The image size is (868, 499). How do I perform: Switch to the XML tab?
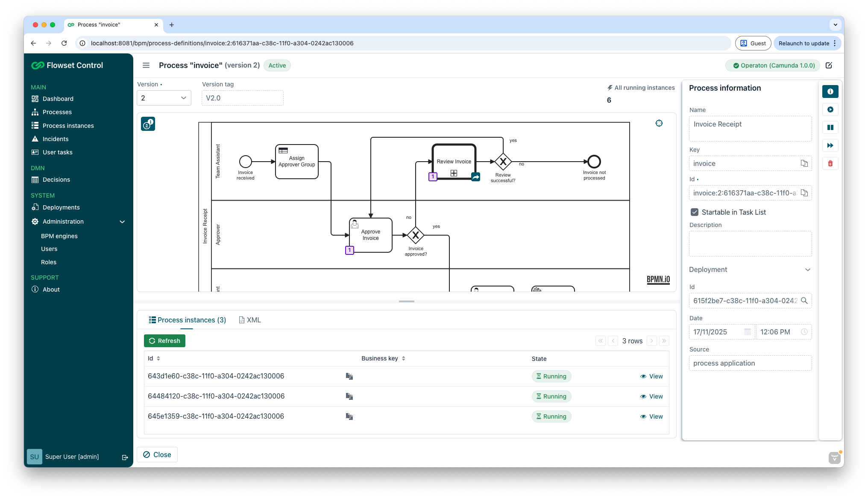click(x=250, y=319)
